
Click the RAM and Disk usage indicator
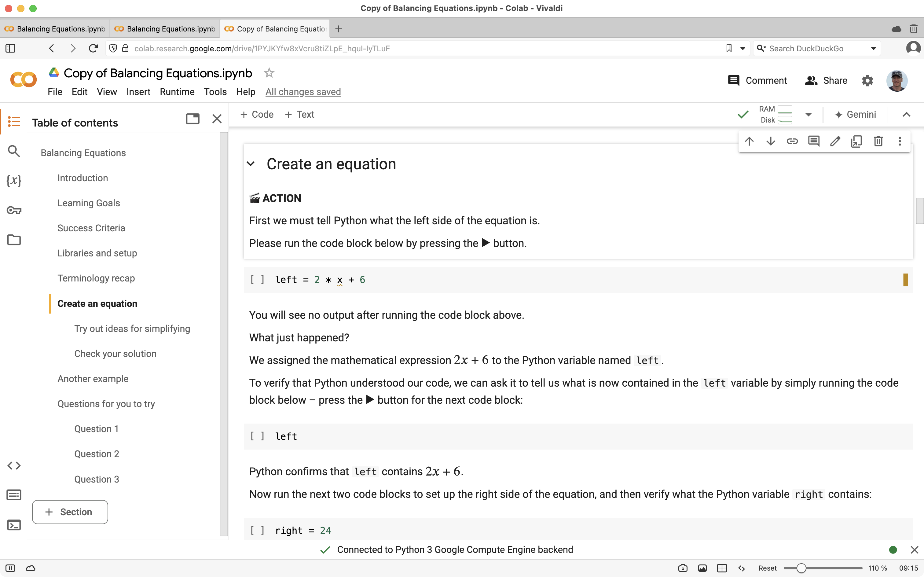pyautogui.click(x=776, y=115)
